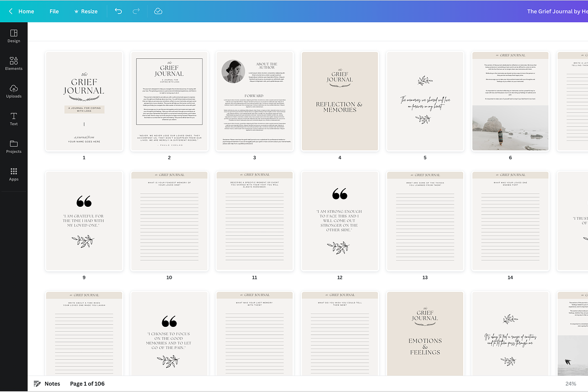Viewport: 588px width, 392px height.
Task: Click page number label 4
Action: [x=340, y=158]
